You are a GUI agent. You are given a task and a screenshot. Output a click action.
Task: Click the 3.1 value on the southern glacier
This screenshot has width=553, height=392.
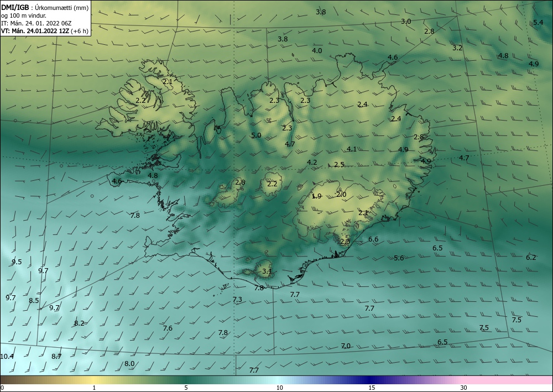coord(267,271)
